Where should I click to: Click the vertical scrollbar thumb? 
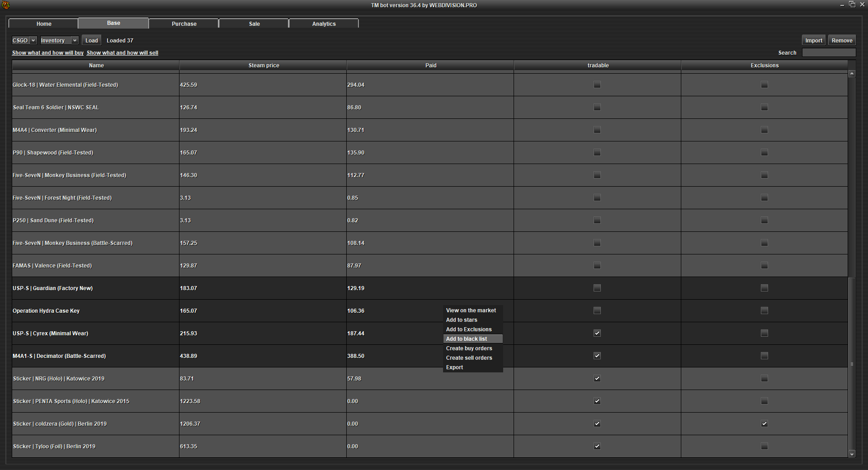[852, 364]
